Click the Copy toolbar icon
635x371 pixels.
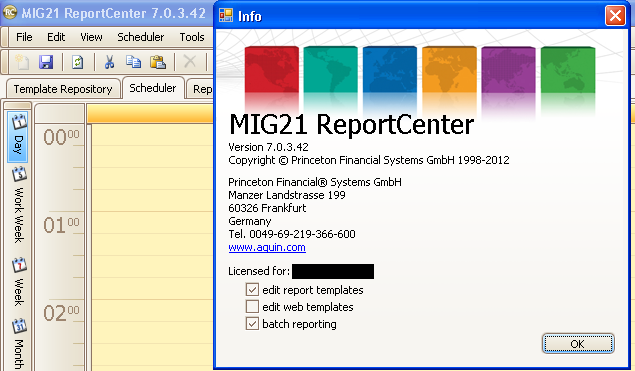[x=133, y=62]
